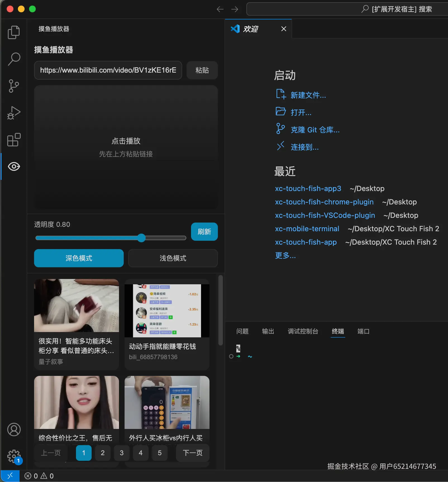This screenshot has width=448, height=482.
Task: Open the 外行人买冰柜vs内行人买 video thumbnail
Action: click(167, 402)
